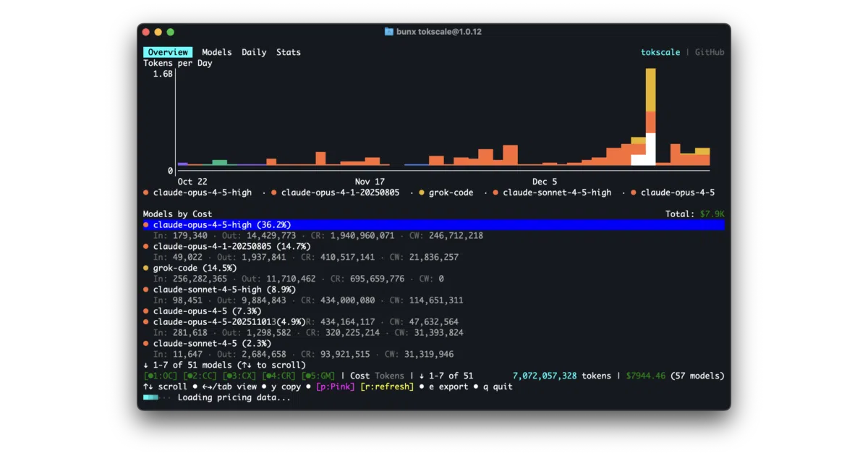Click the orange dot beside claude-opus-4-5-high legend

click(x=146, y=193)
